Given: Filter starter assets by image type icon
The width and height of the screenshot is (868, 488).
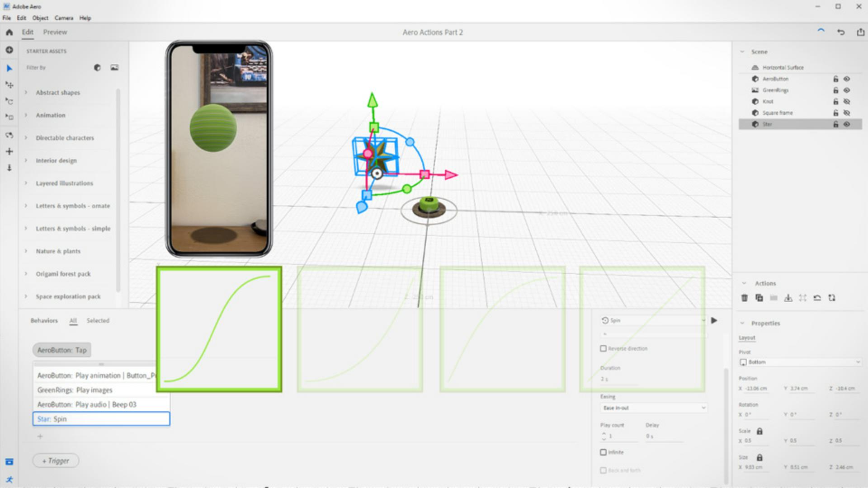Looking at the screenshot, I should 114,67.
